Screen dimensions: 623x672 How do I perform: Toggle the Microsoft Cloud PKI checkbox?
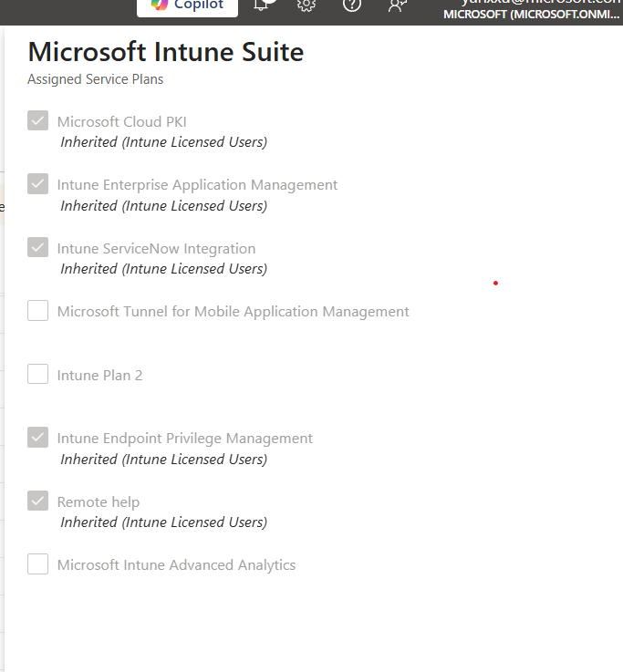point(37,120)
